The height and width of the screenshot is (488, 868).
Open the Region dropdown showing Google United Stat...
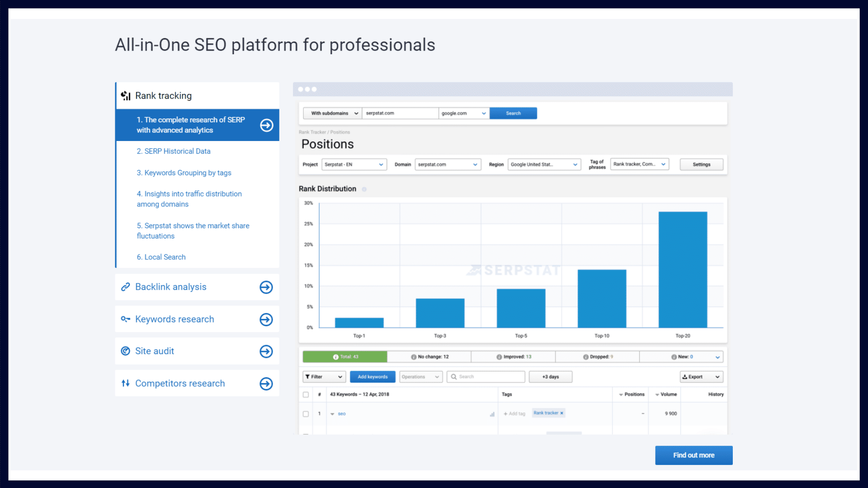[x=544, y=164]
